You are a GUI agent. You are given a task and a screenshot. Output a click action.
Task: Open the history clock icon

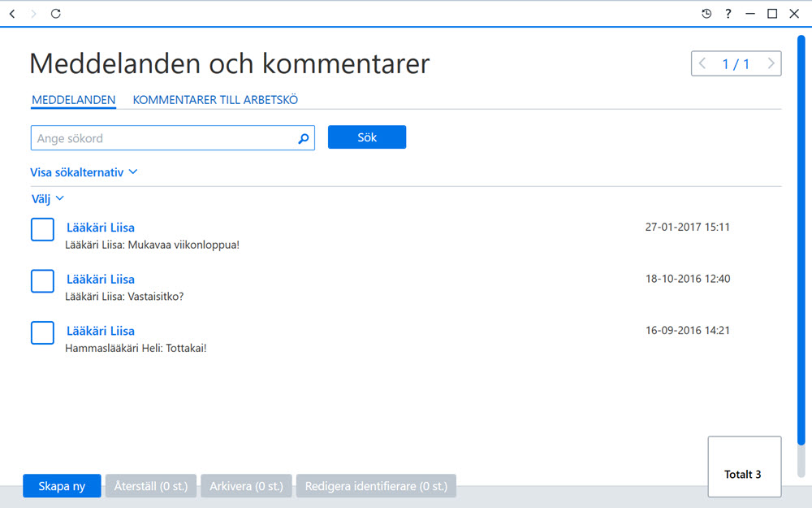pos(706,14)
